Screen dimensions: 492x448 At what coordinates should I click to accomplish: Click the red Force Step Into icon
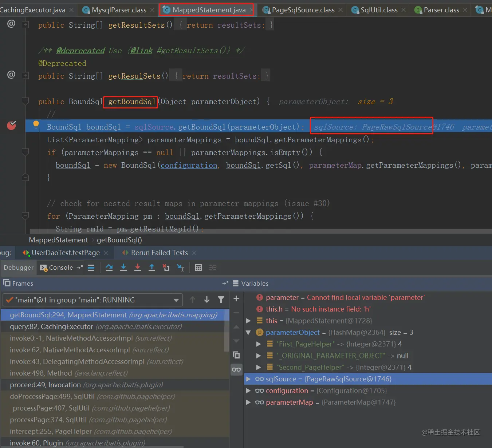coord(138,267)
